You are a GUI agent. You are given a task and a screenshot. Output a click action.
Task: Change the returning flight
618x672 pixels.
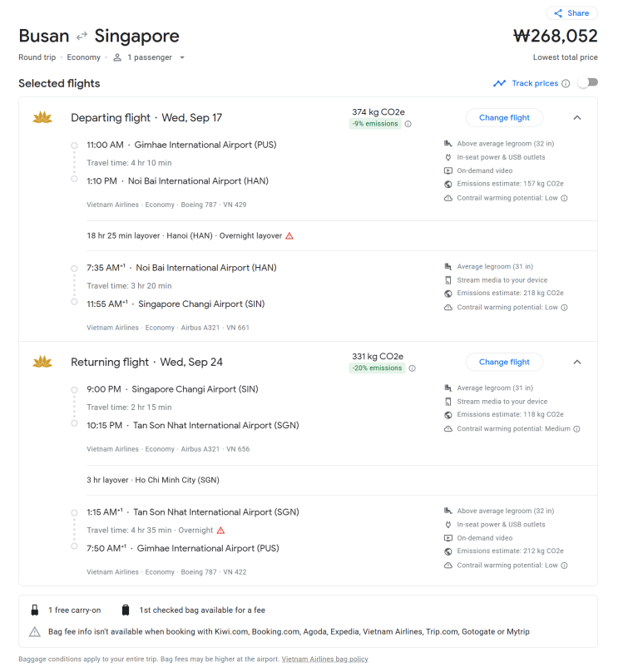(x=504, y=362)
